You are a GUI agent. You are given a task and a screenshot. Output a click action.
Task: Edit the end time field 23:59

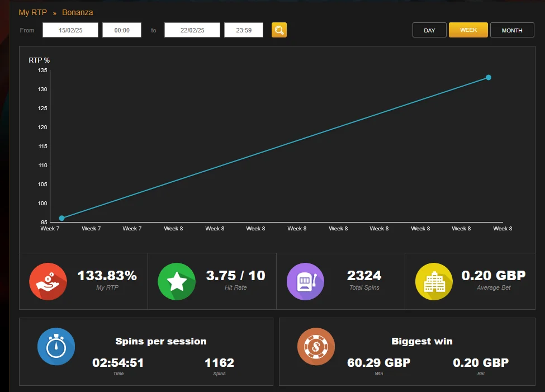click(x=244, y=30)
